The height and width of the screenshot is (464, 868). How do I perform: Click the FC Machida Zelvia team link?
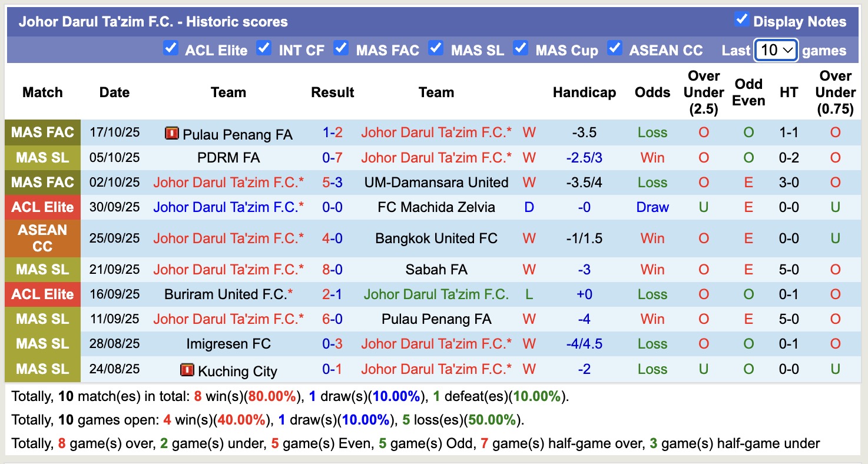tap(436, 207)
